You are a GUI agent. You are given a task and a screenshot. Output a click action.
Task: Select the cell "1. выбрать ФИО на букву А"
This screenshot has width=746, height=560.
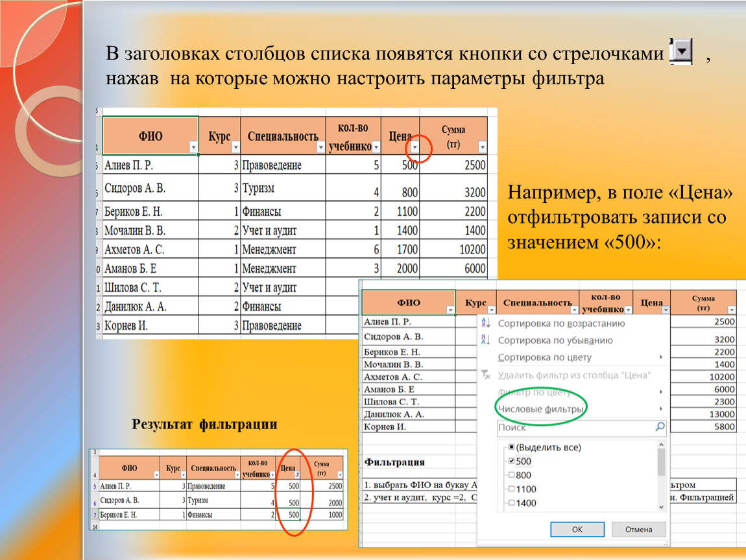pyautogui.click(x=419, y=485)
